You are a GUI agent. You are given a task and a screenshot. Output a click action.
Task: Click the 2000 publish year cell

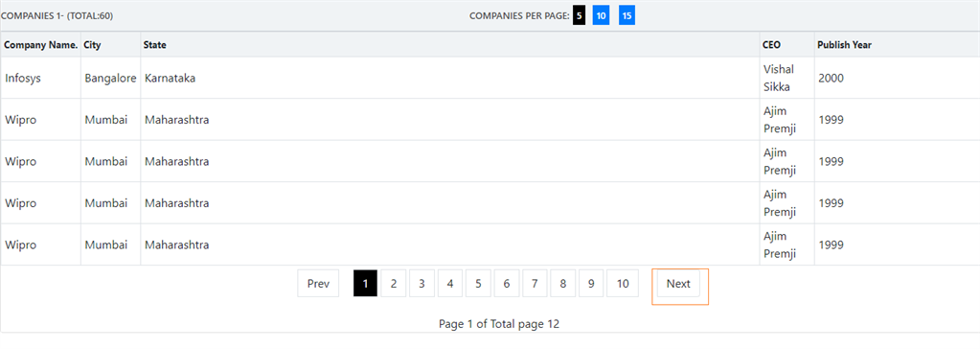[897, 78]
